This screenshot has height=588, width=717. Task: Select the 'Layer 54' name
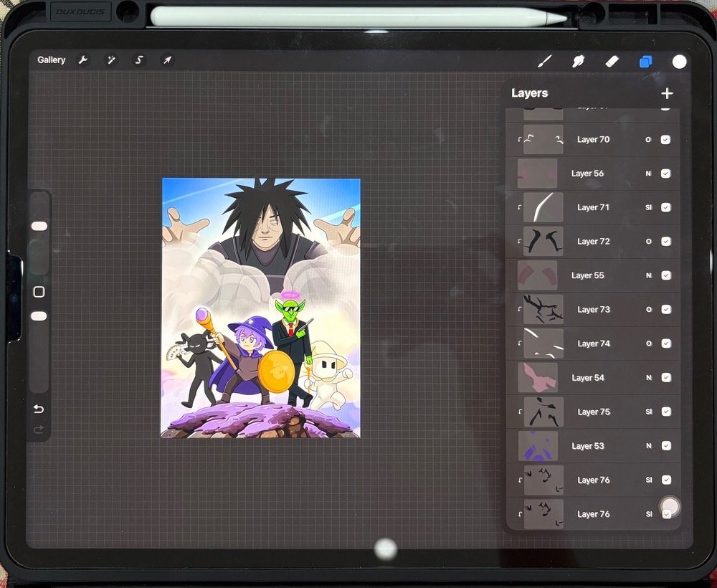[x=588, y=377]
